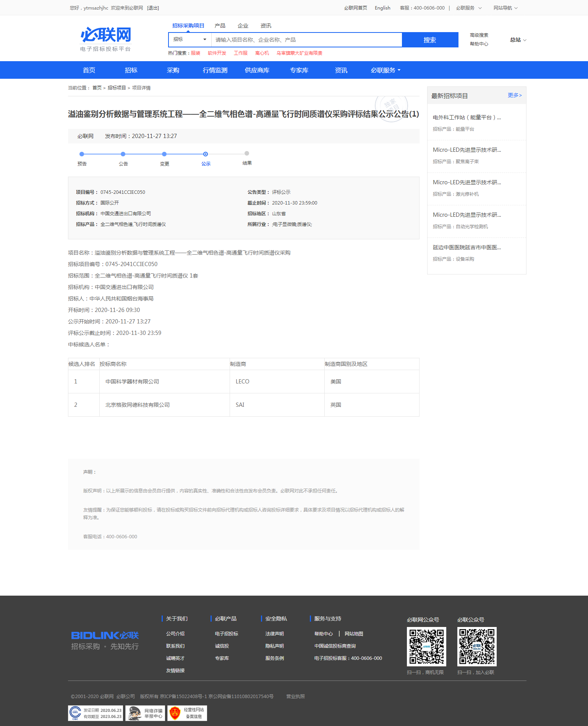Select the 结果 progress step
This screenshot has width=588, height=726.
click(x=247, y=158)
